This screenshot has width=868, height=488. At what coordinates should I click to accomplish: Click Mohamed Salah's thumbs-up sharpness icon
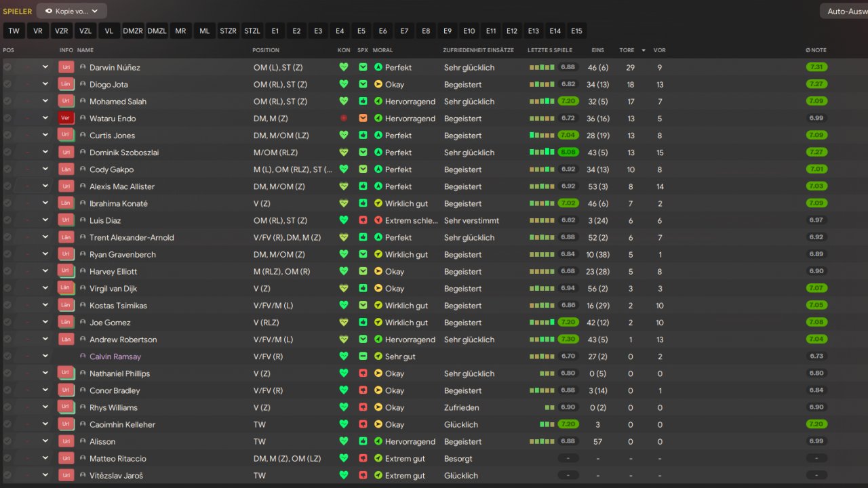pyautogui.click(x=363, y=101)
